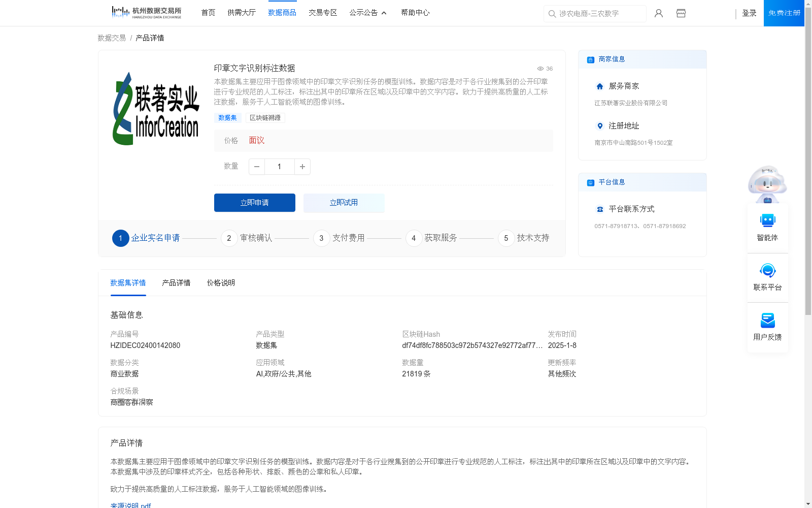Screen dimensions: 812x508
Task: Increase quantity with plus button
Action: click(x=302, y=167)
